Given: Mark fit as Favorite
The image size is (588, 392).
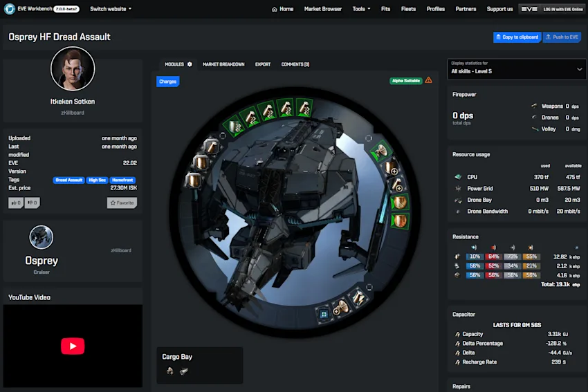Looking at the screenshot, I should [x=122, y=203].
